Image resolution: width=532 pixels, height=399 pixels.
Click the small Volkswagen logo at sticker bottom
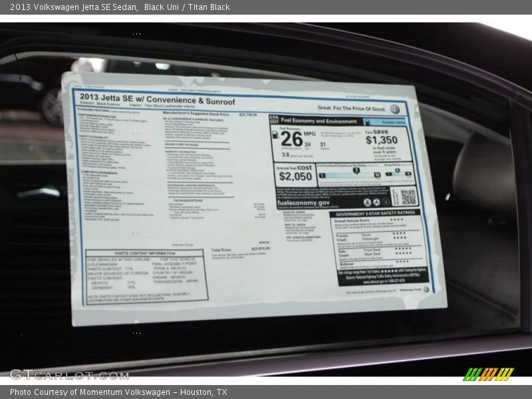click(x=426, y=289)
